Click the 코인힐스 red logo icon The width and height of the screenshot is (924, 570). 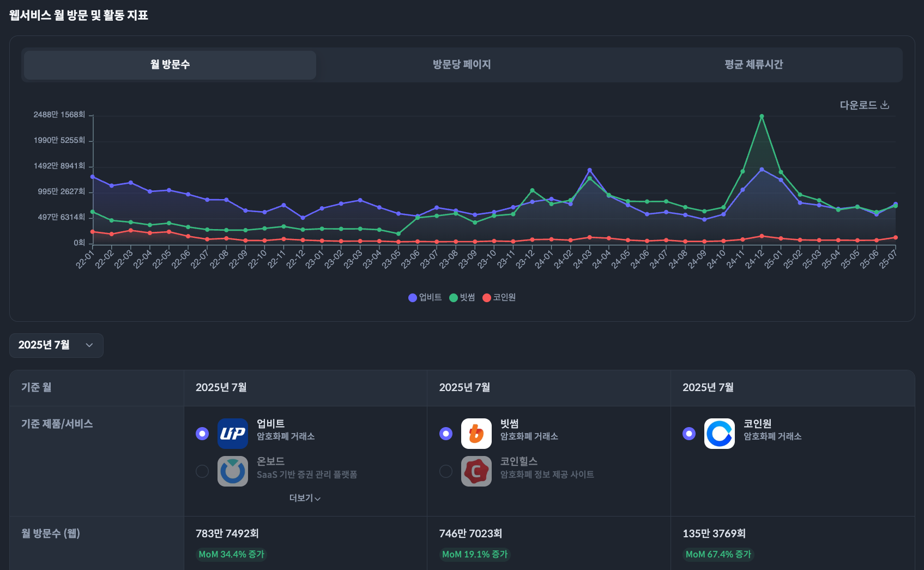point(476,471)
